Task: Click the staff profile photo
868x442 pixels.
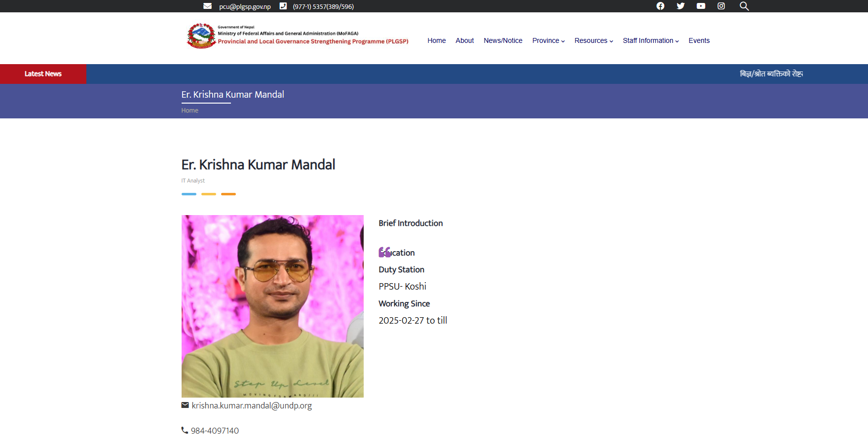Action: 272,306
